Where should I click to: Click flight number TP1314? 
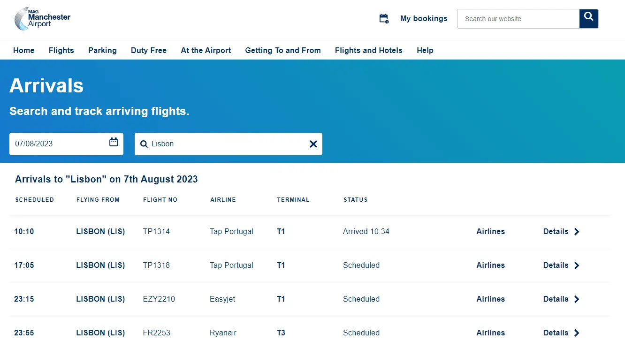click(156, 232)
